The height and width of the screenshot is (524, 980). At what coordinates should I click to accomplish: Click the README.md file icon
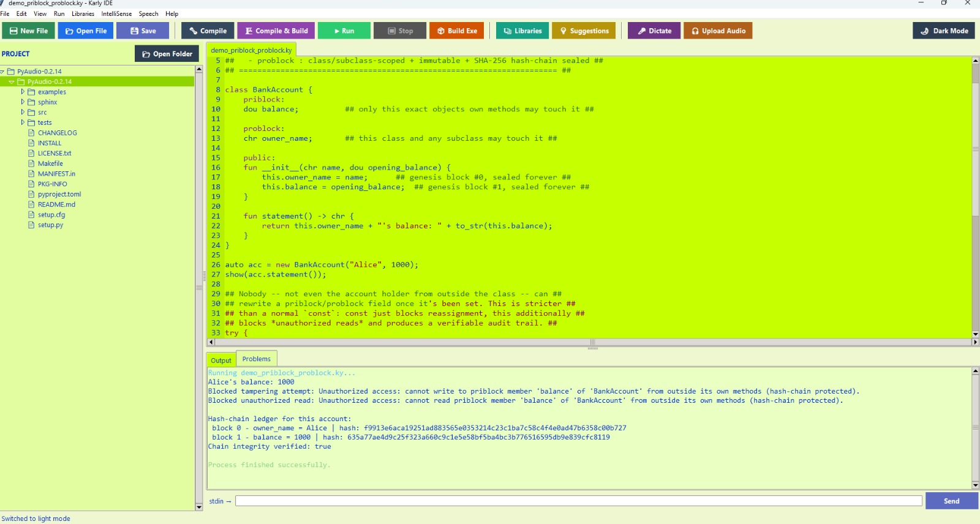point(31,204)
